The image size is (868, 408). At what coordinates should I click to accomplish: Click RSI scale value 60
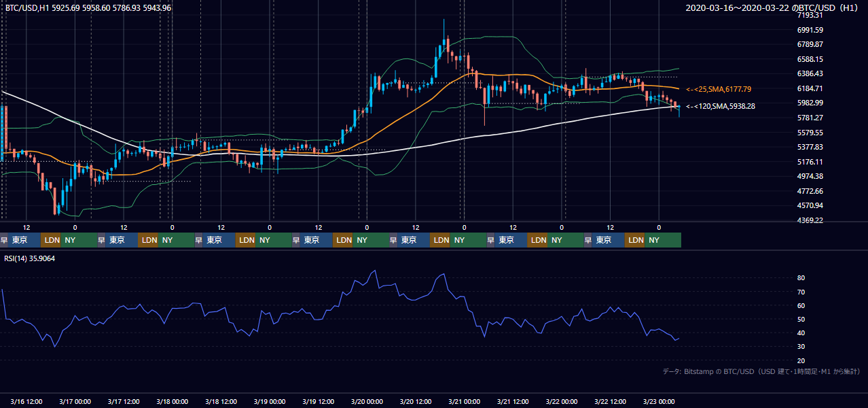(801, 305)
